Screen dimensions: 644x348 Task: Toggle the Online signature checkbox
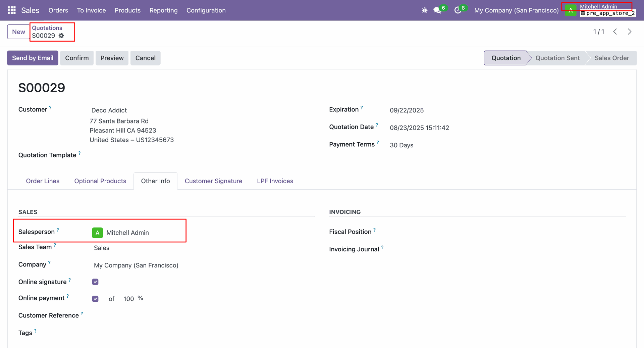point(95,282)
